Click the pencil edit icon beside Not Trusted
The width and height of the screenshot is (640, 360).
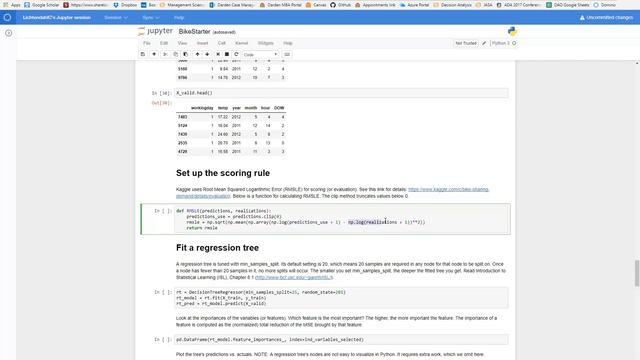click(484, 43)
